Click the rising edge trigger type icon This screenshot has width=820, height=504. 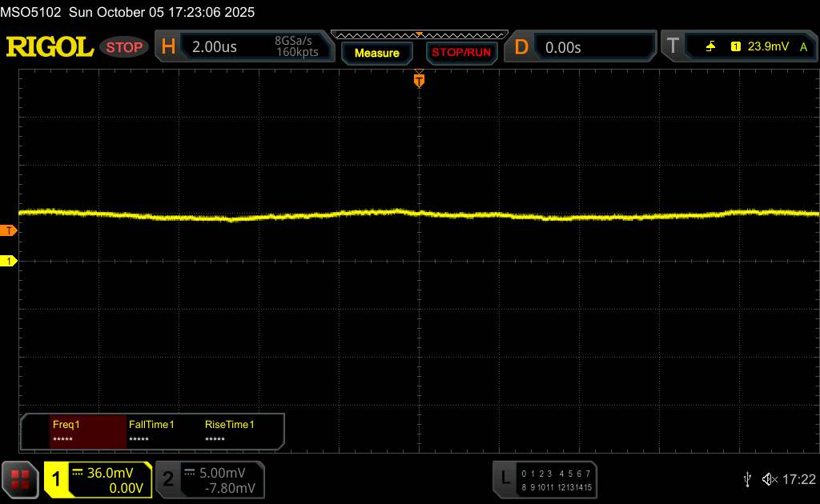(x=710, y=47)
